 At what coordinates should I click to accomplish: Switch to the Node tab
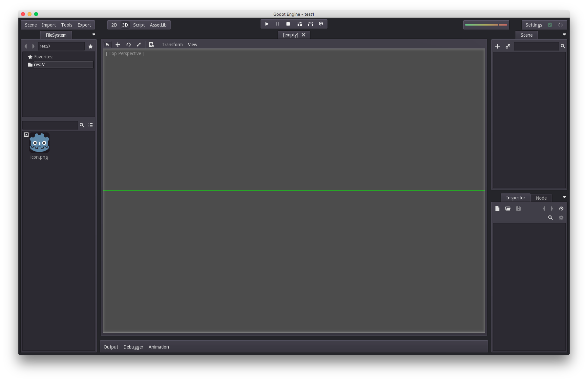coord(541,198)
